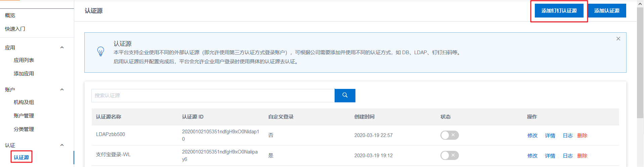Delete the 支付宝登录-WL authentication source

pos(582,156)
